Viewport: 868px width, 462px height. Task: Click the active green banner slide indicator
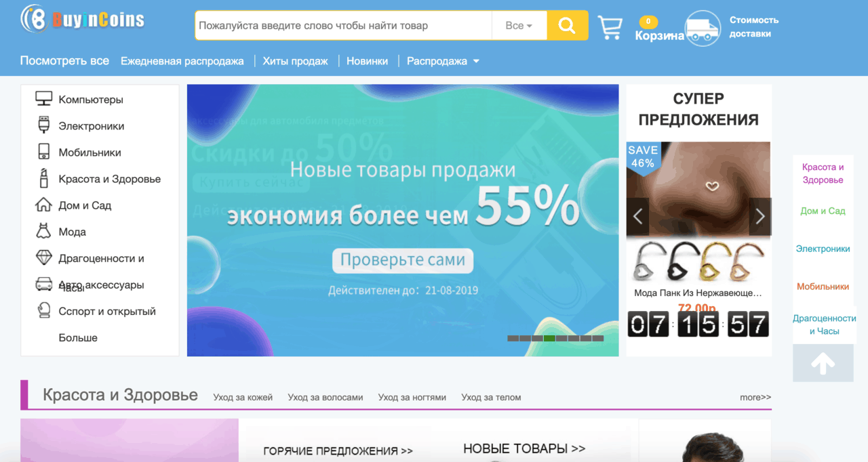click(549, 338)
